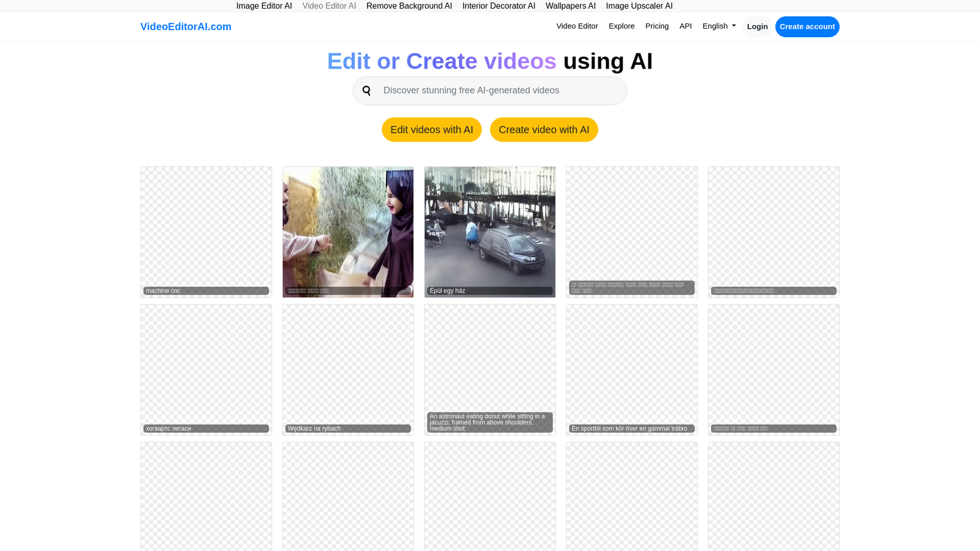Select the 'хогвартс легаси' caption
This screenshot has height=551, width=980.
coord(206,429)
